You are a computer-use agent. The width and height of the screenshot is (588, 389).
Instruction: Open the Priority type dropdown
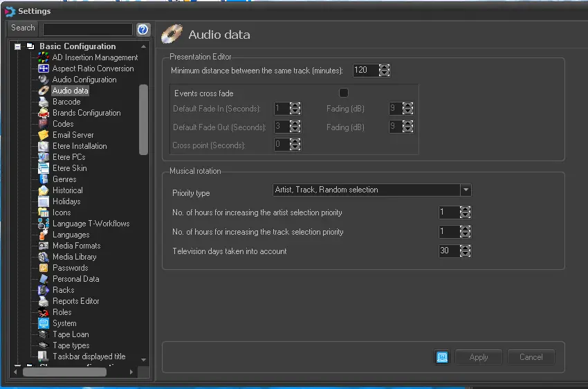[466, 190]
